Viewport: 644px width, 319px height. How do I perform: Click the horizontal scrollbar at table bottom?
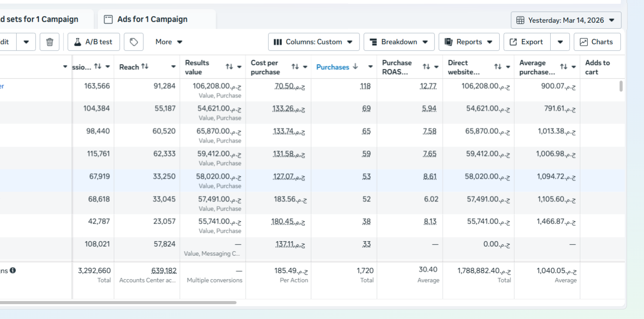point(118,302)
